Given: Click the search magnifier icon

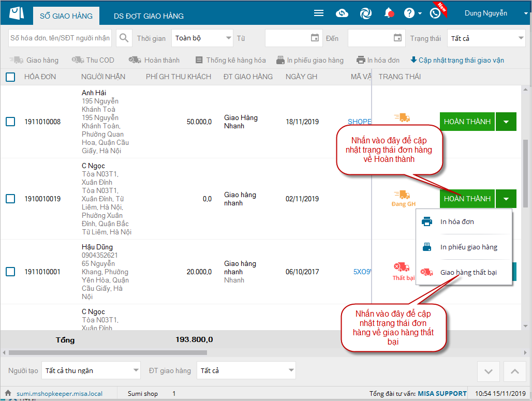Looking at the screenshot, I should [x=124, y=38].
